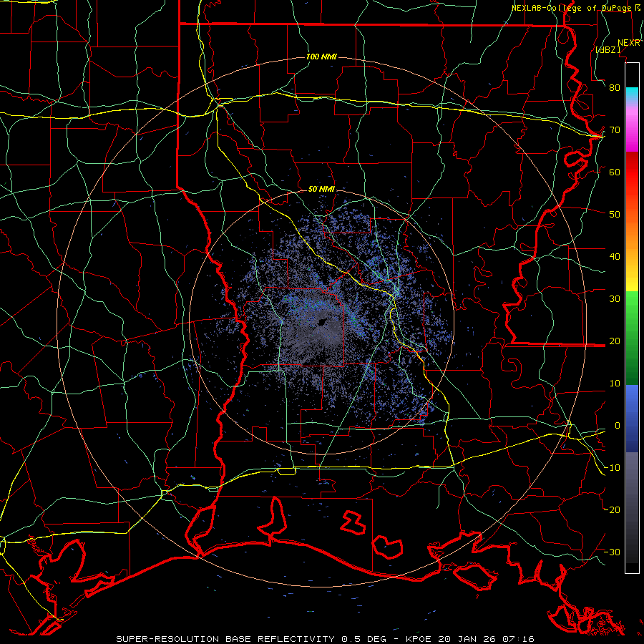Click the orange segment of the dBZ colorbar

[x=632, y=234]
